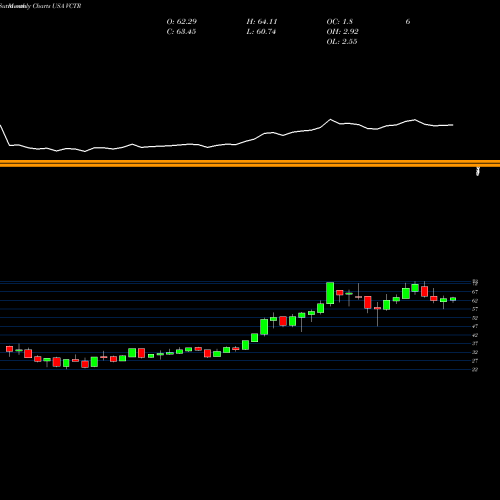Select the OL: 2.55 reading
Image resolution: width=500 pixels, height=500 pixels.
342,42
